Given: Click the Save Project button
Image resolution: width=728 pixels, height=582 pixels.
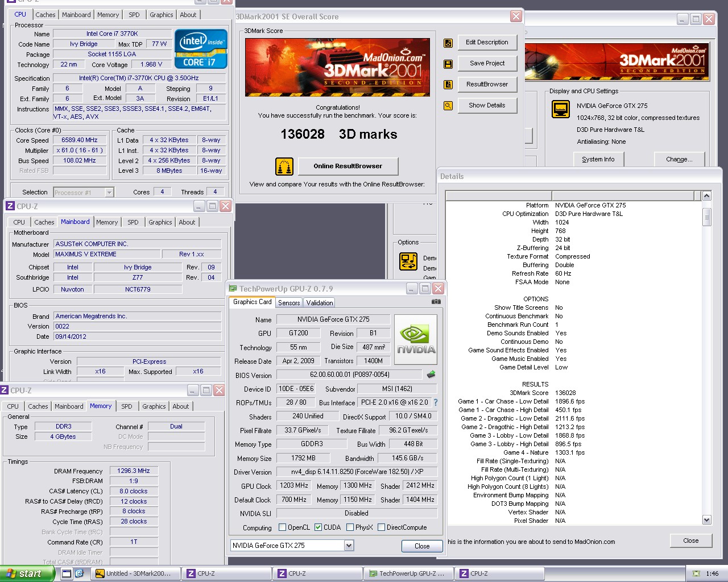Looking at the screenshot, I should [x=487, y=63].
